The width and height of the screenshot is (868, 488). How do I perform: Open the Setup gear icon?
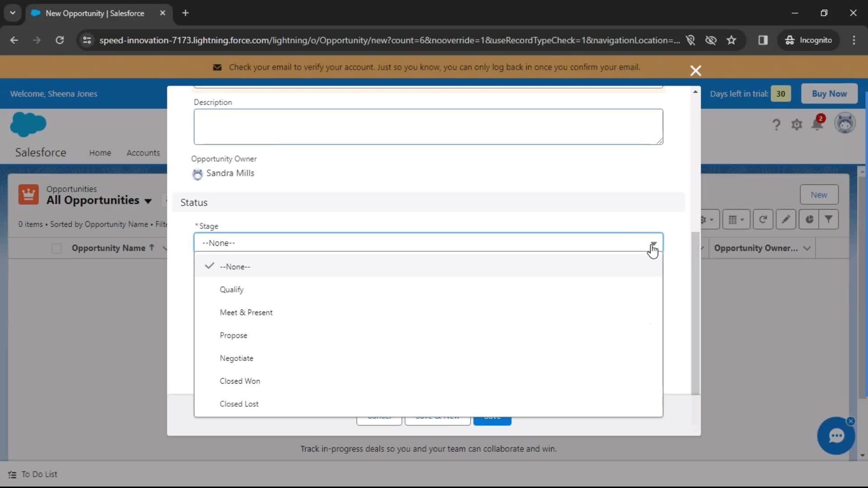click(797, 124)
